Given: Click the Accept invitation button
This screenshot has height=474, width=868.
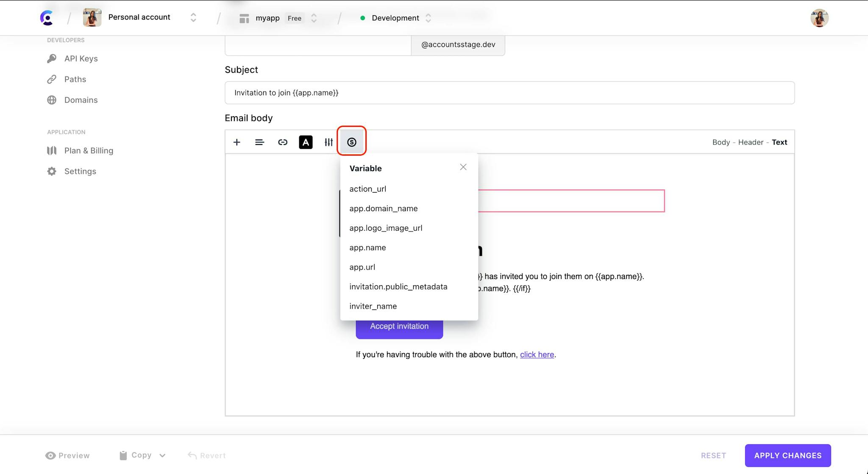Looking at the screenshot, I should [x=400, y=326].
